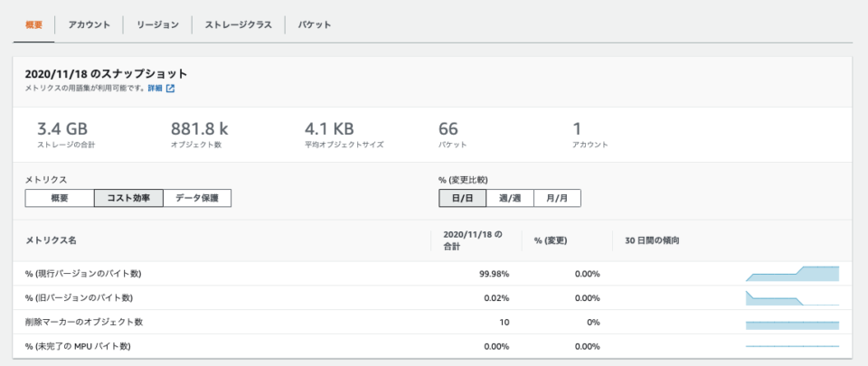Click the 30 日間の傾向 column header
Viewport: 868px width, 366px height.
click(652, 240)
